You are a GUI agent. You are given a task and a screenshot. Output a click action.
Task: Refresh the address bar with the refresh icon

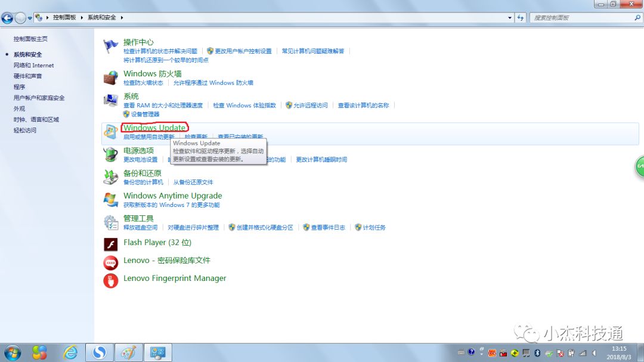[x=521, y=18]
